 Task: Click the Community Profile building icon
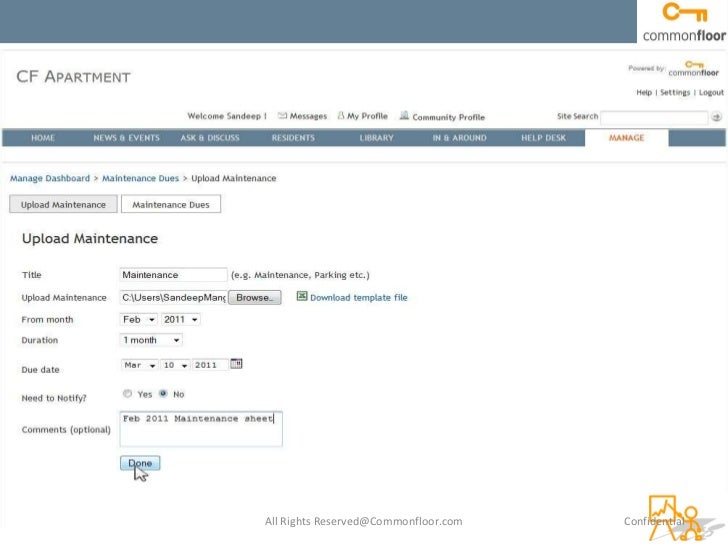coord(404,115)
